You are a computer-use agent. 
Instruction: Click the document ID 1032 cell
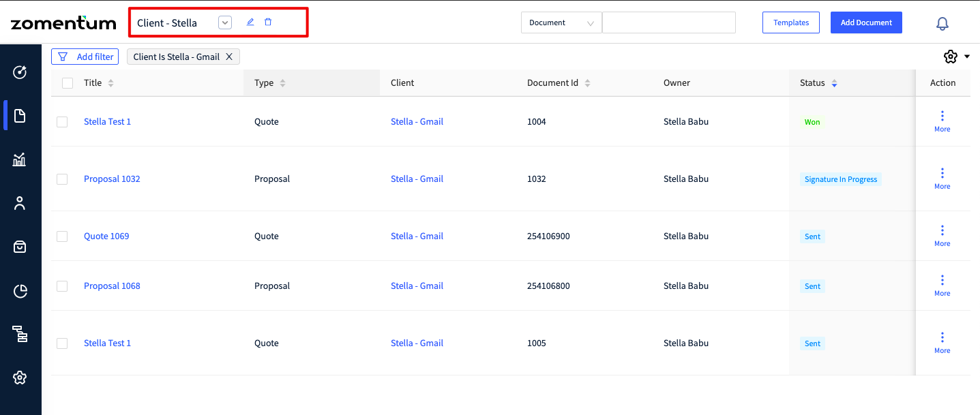click(x=537, y=179)
